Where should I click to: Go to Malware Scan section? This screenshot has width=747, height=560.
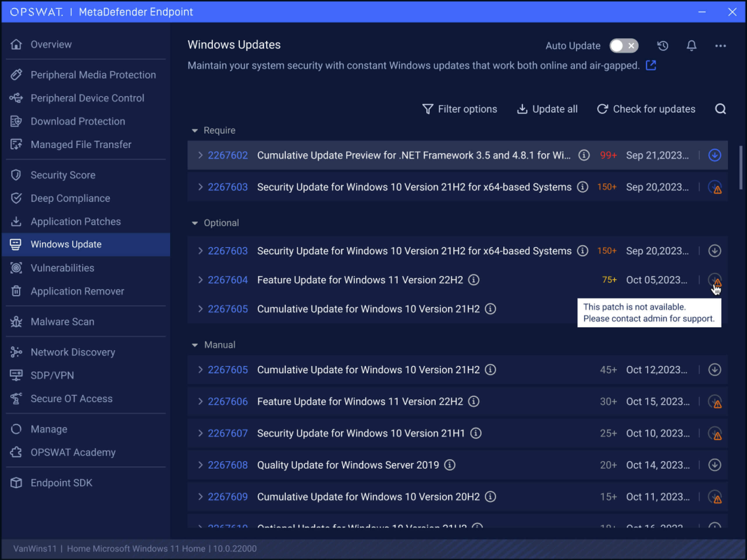[x=62, y=322]
